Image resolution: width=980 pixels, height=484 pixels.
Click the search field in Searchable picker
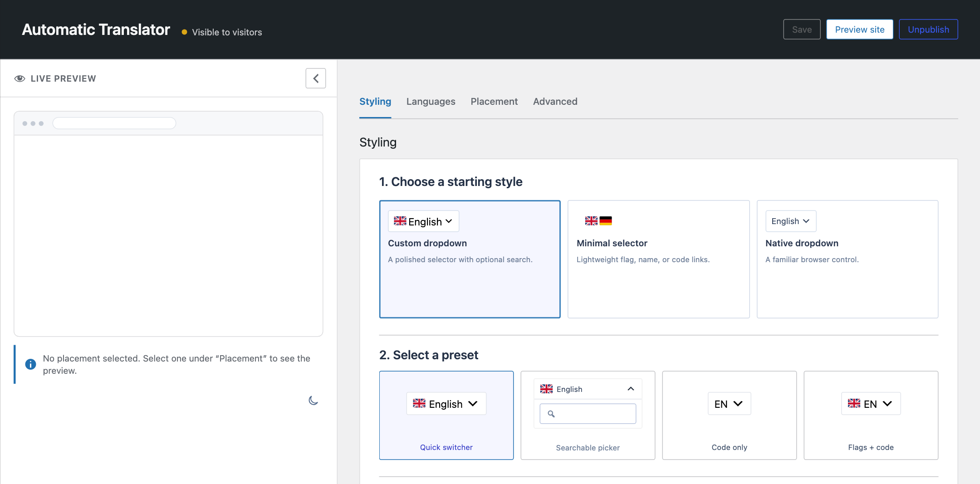pyautogui.click(x=588, y=414)
